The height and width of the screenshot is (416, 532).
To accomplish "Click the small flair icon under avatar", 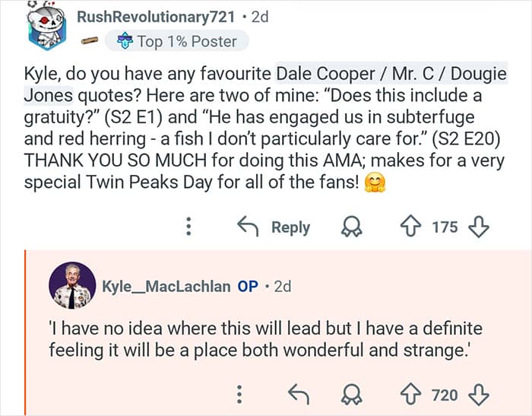I will click(90, 41).
